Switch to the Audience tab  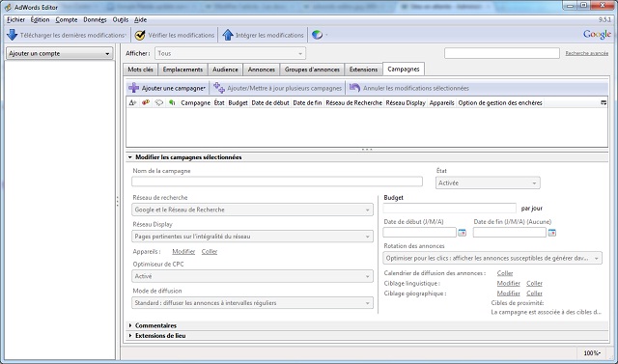[225, 70]
